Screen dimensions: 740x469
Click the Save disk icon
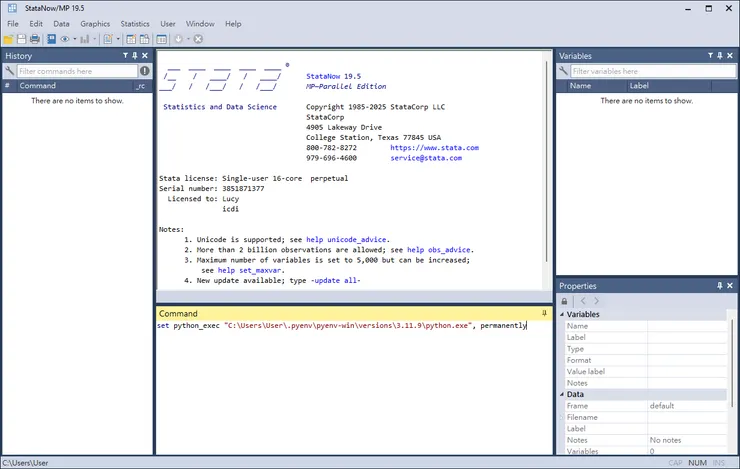(22, 39)
